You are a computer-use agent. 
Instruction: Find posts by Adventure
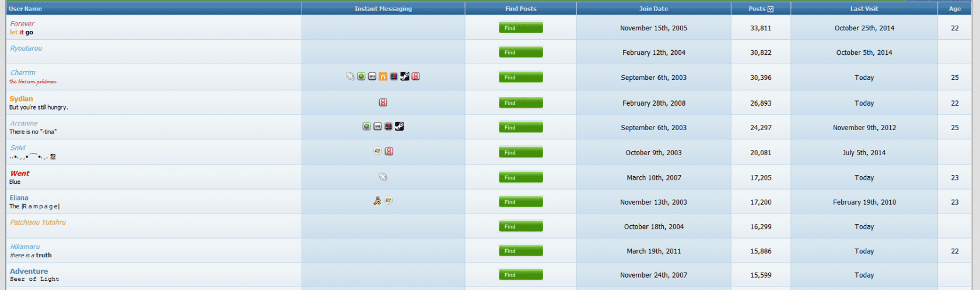521,275
